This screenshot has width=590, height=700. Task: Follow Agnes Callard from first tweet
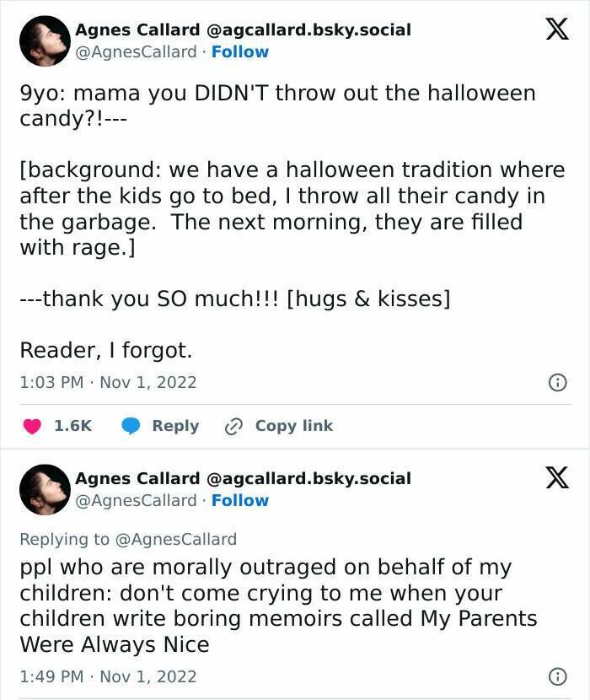(x=240, y=51)
